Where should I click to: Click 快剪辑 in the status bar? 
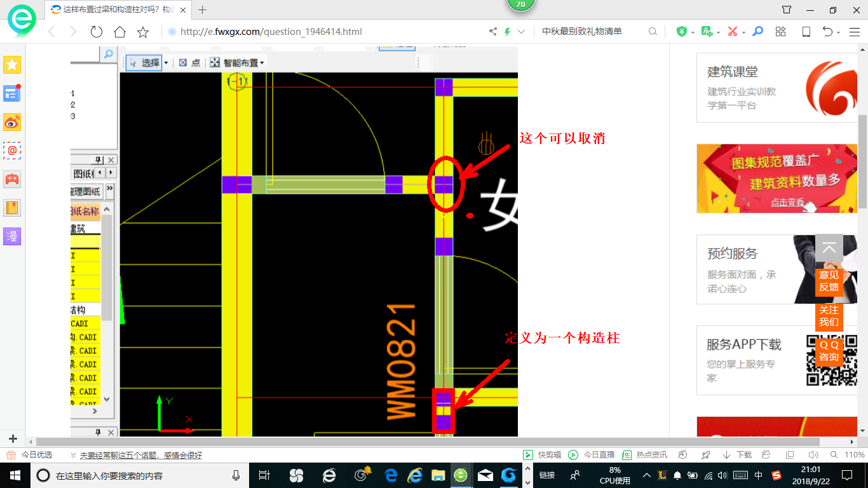click(x=542, y=455)
